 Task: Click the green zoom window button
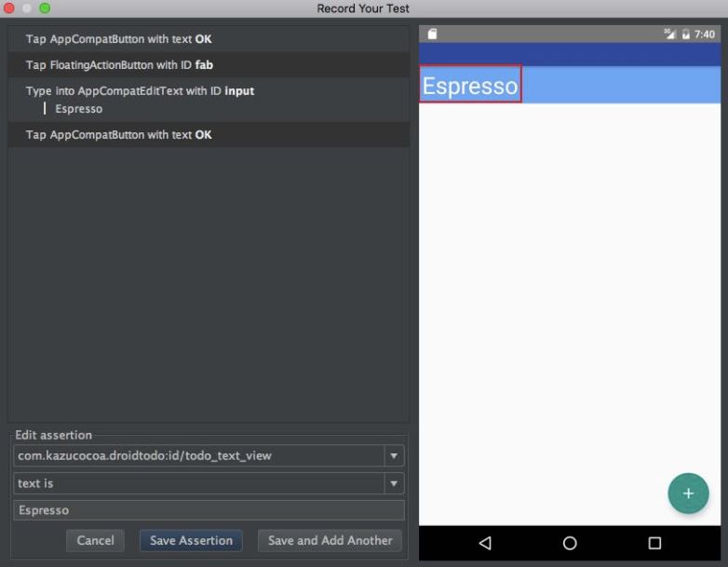(45, 7)
